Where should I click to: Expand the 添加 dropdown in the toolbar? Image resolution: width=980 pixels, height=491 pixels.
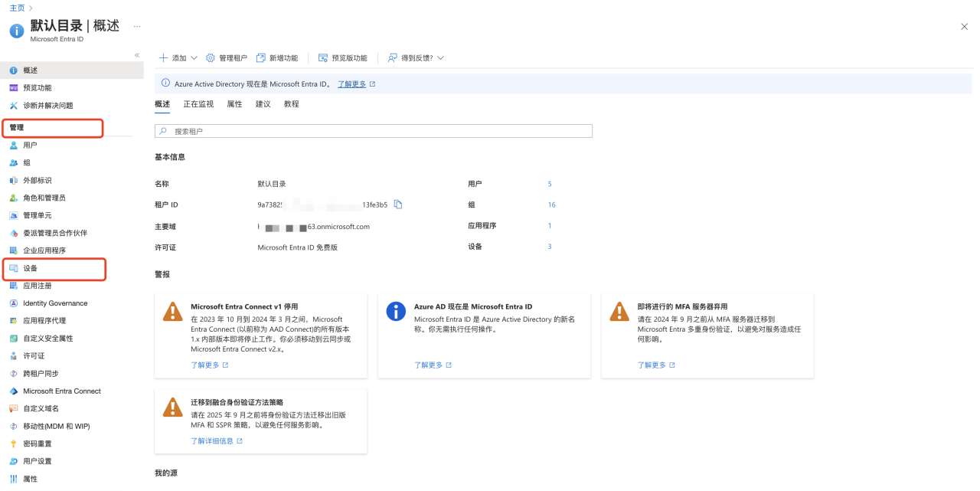click(x=178, y=58)
